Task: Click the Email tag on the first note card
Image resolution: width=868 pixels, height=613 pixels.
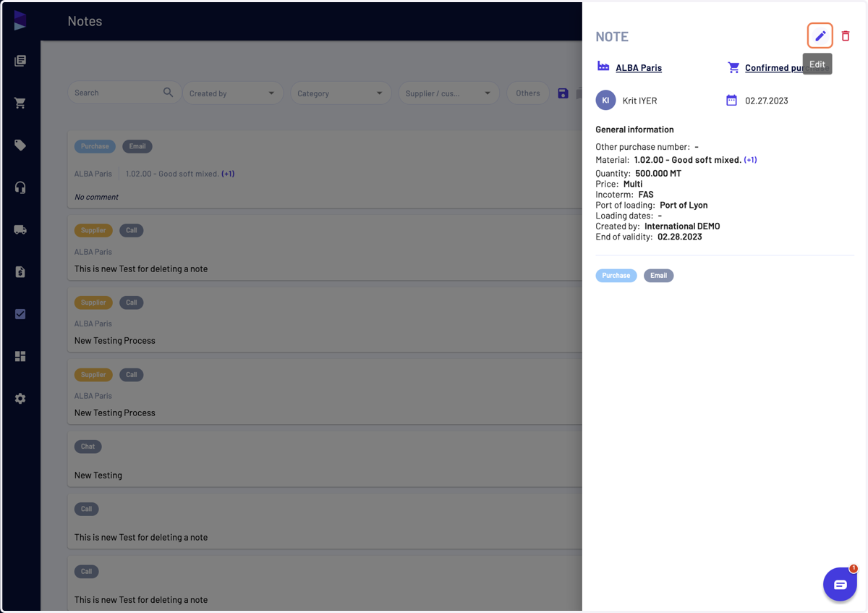Action: click(x=137, y=146)
